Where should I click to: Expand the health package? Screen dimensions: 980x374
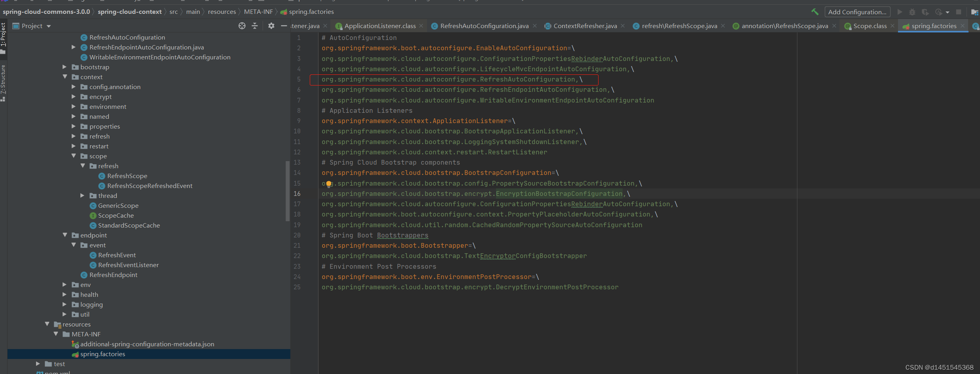tap(65, 294)
